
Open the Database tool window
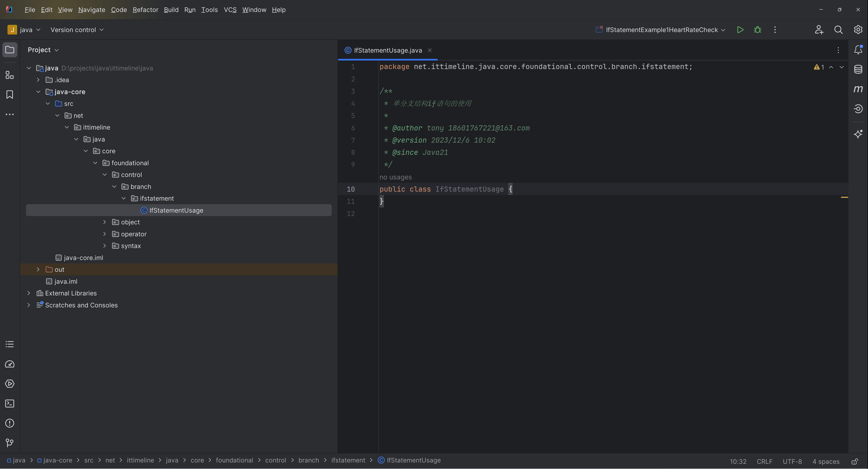tap(858, 69)
